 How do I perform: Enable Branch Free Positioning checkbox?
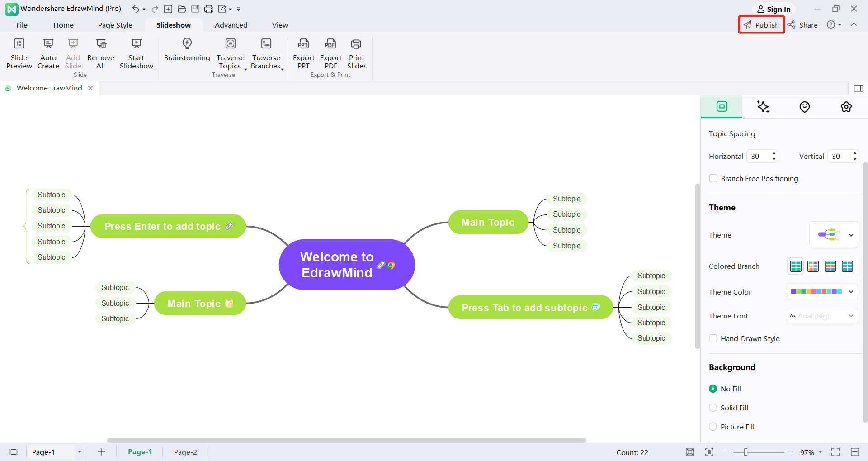pos(713,178)
